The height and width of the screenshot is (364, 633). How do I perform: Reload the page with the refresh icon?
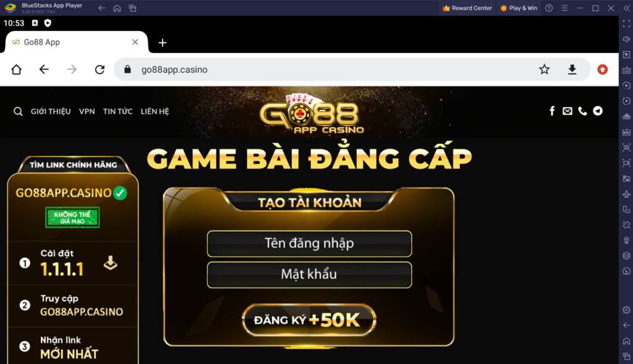[x=100, y=69]
